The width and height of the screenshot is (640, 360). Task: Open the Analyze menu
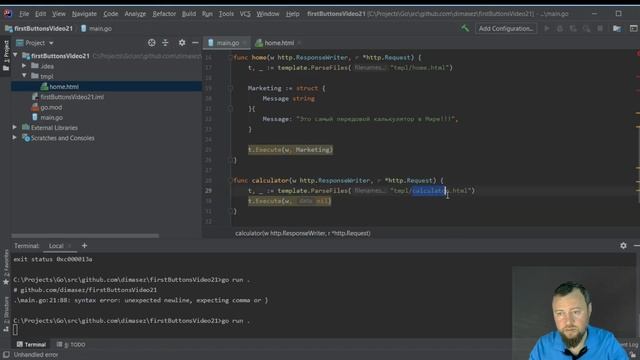click(135, 14)
